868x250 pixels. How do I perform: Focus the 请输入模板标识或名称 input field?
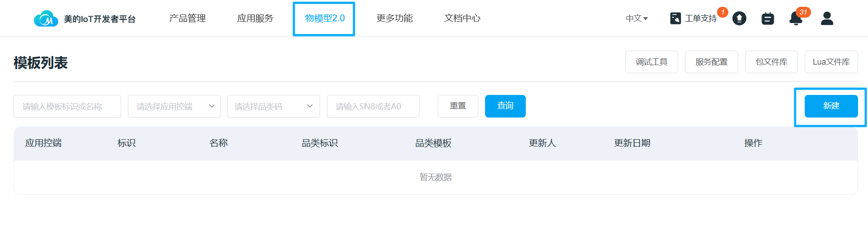(x=67, y=106)
